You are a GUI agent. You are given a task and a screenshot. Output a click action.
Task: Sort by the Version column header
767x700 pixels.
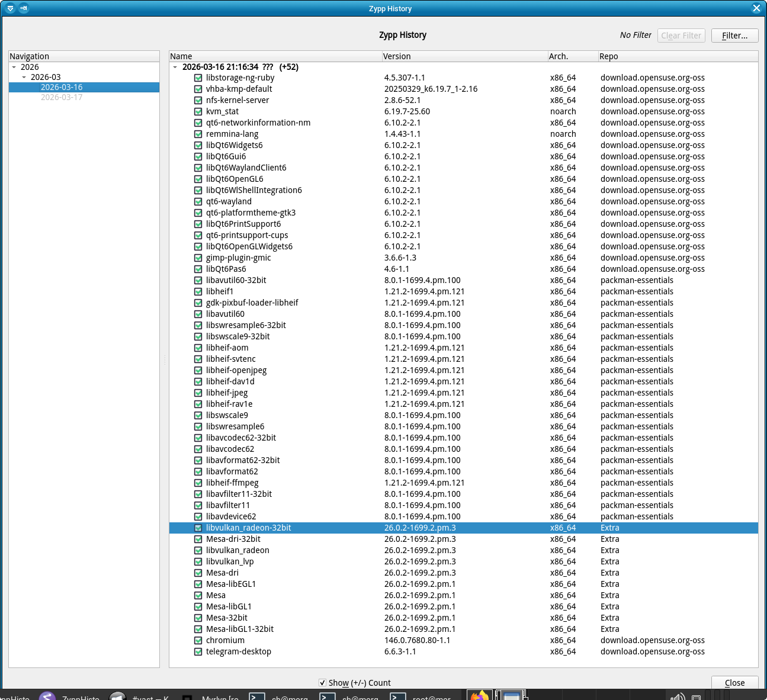click(x=397, y=56)
